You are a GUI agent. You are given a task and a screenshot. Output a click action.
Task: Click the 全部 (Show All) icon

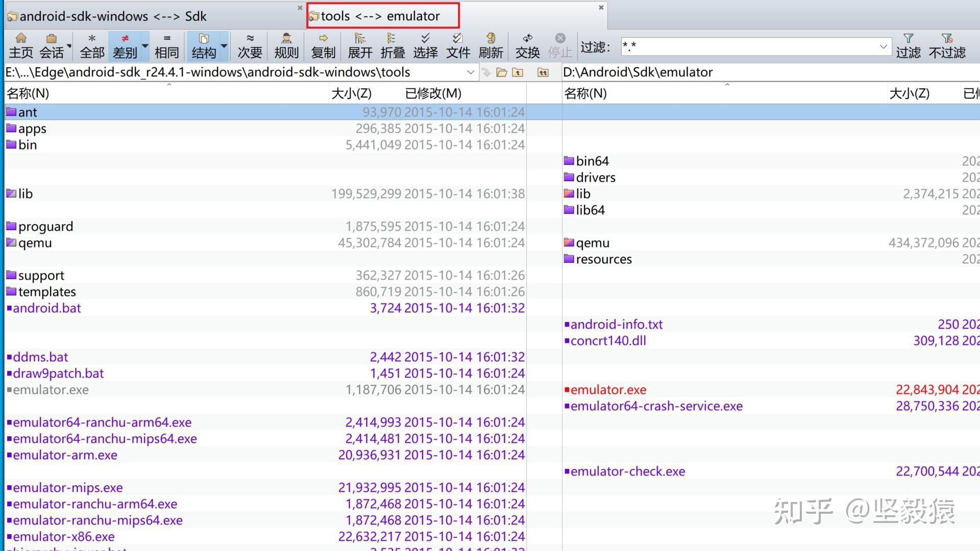92,45
